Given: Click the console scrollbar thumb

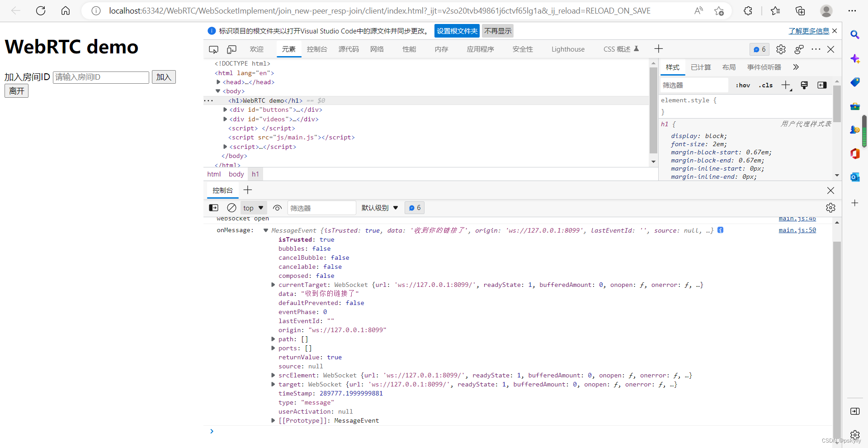Looking at the screenshot, I should pos(837,340).
